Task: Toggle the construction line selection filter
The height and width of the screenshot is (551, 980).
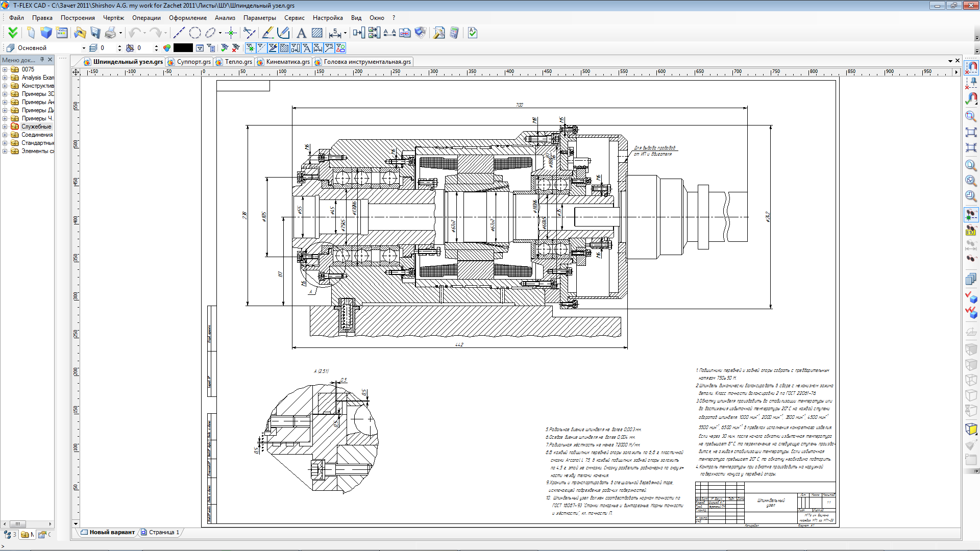Action: pyautogui.click(x=261, y=48)
